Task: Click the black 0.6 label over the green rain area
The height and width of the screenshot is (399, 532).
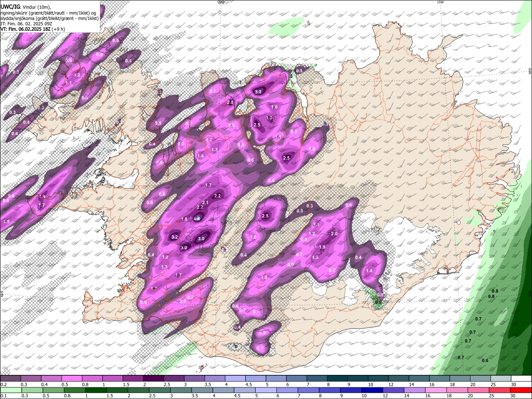Action: point(485,360)
